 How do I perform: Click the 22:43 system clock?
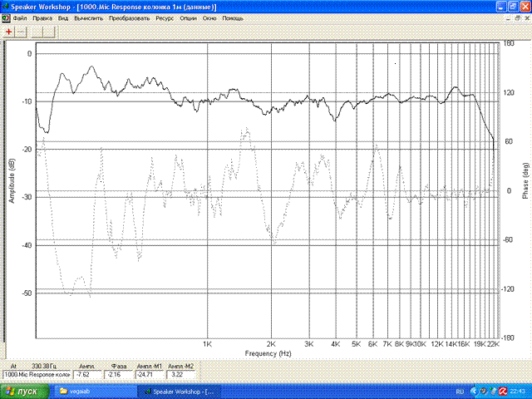[517, 392]
